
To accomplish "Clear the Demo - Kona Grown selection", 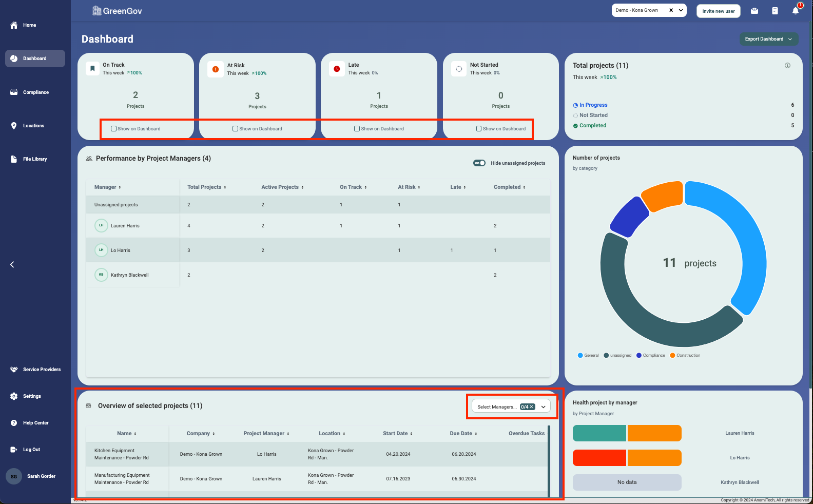I will coord(671,10).
